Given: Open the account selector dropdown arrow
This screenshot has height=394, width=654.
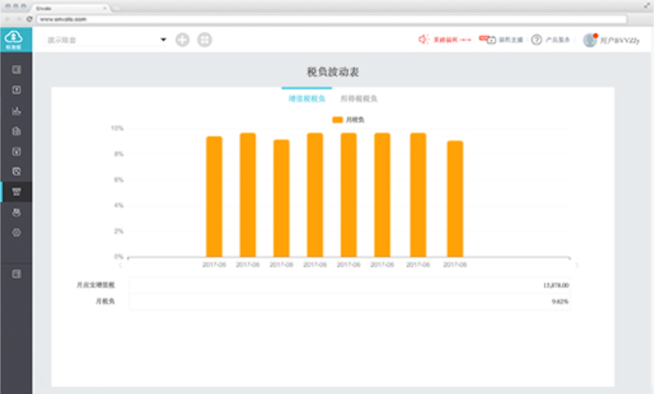Looking at the screenshot, I should click(x=163, y=40).
